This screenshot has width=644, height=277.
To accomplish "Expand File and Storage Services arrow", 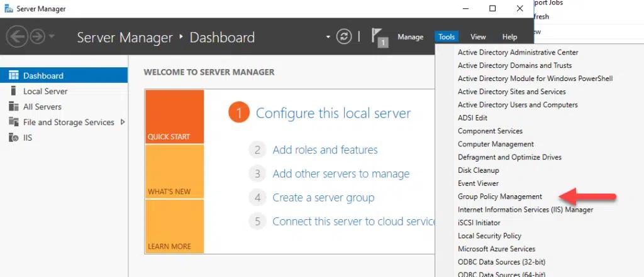I will coord(123,122).
